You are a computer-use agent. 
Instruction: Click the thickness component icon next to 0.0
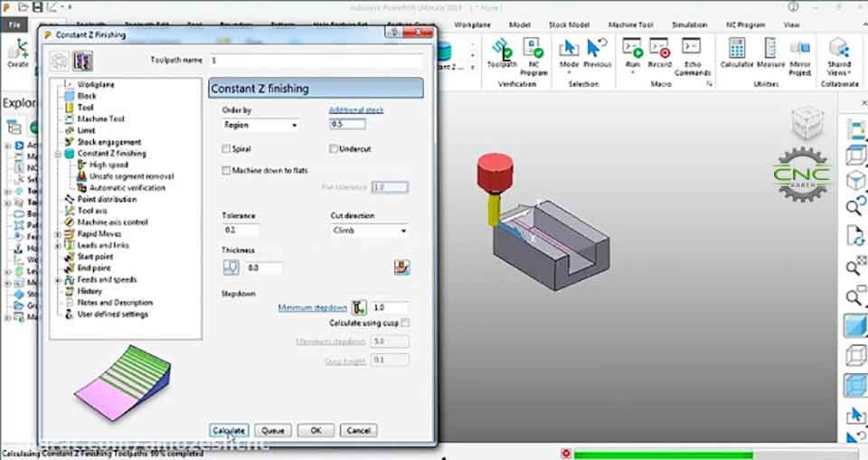point(231,268)
